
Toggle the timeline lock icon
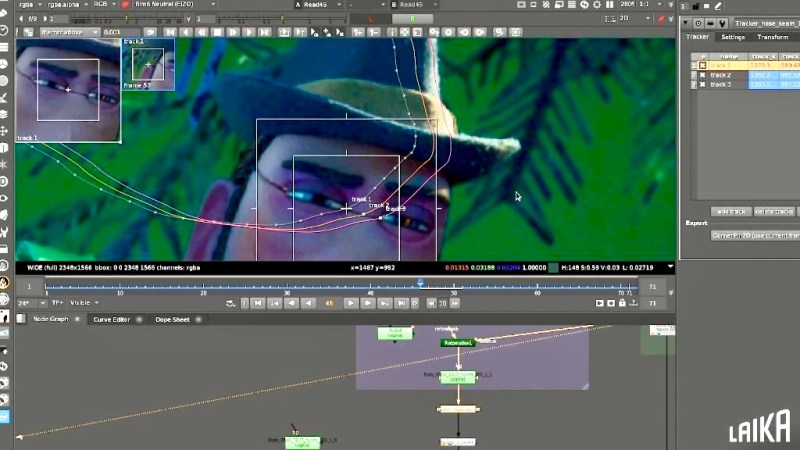(x=622, y=303)
